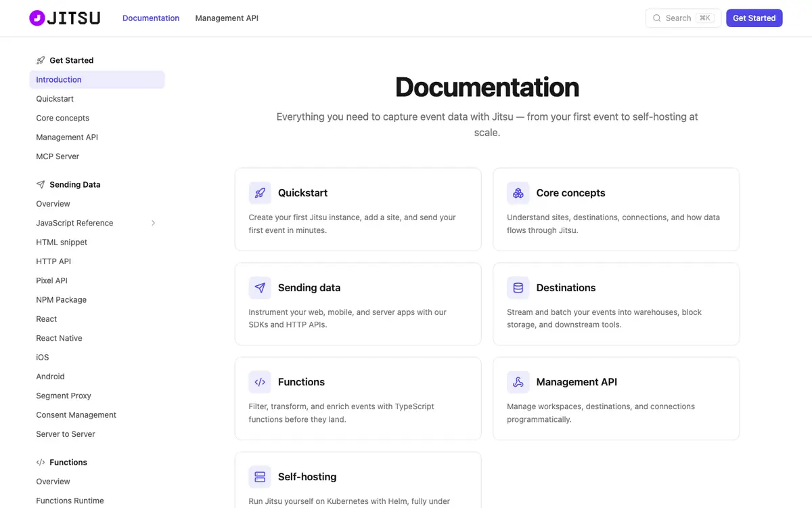This screenshot has height=508, width=812.
Task: Open Functions Runtime sidebar link
Action: tap(70, 501)
